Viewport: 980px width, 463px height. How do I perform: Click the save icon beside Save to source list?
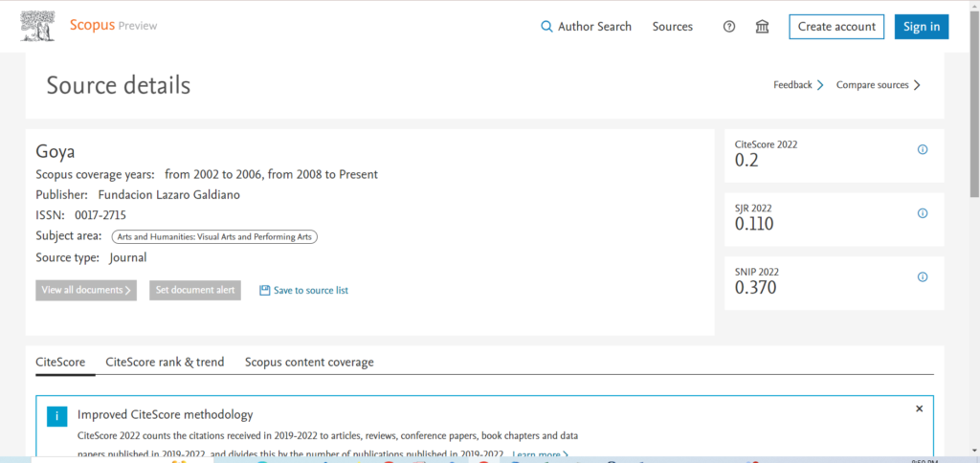pos(265,290)
